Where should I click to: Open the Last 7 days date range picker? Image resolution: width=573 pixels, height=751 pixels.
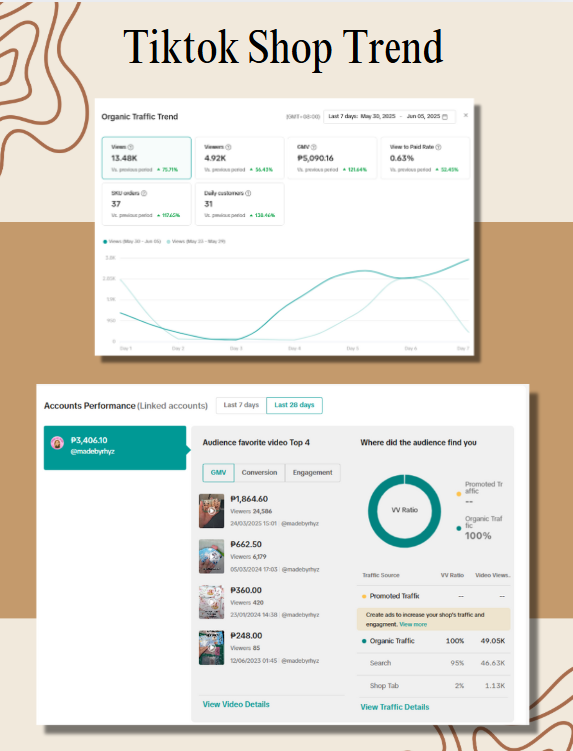click(389, 116)
